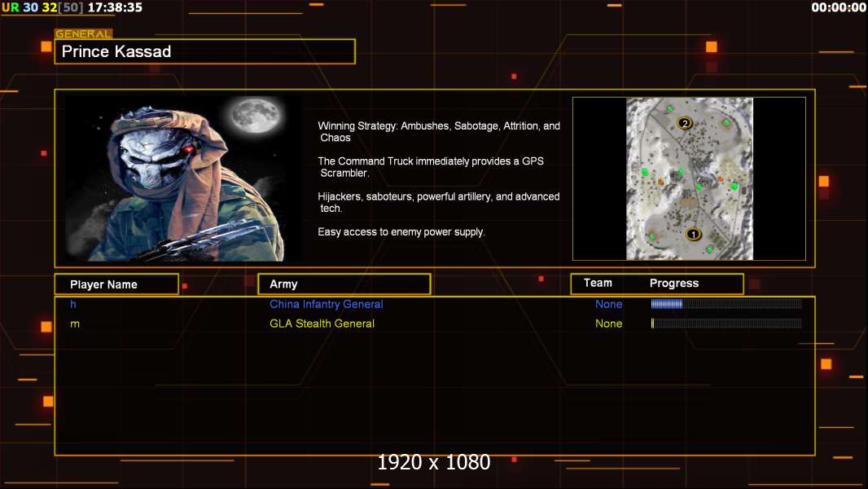Click the Team column label
The height and width of the screenshot is (489, 868).
pos(598,283)
